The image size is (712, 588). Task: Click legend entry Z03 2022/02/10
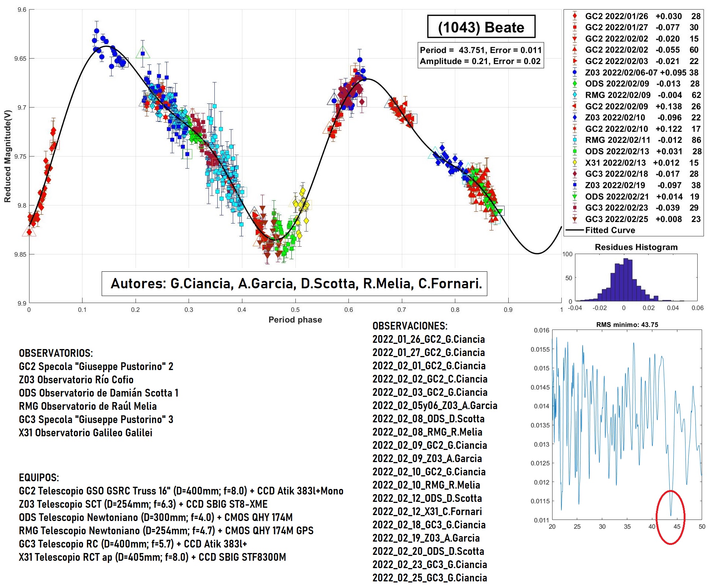tap(635, 117)
